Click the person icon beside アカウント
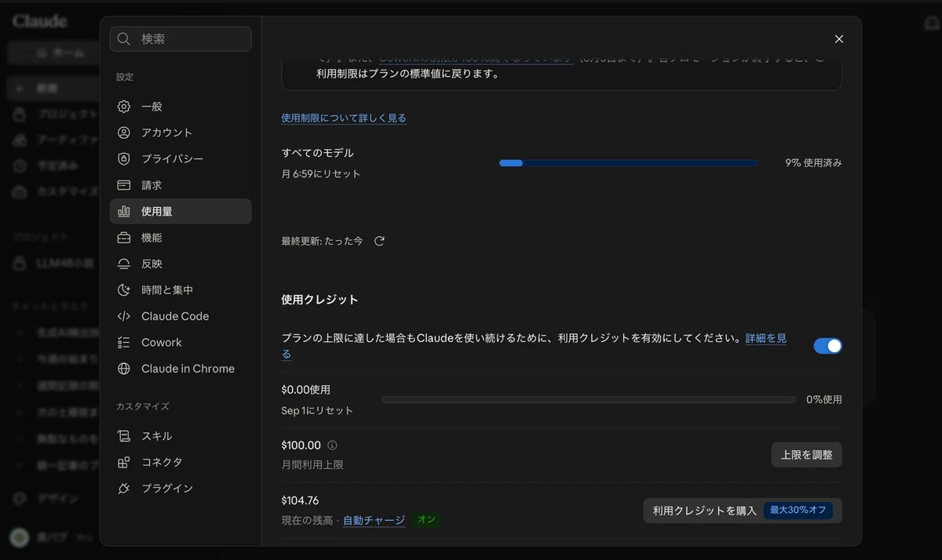 pos(124,133)
